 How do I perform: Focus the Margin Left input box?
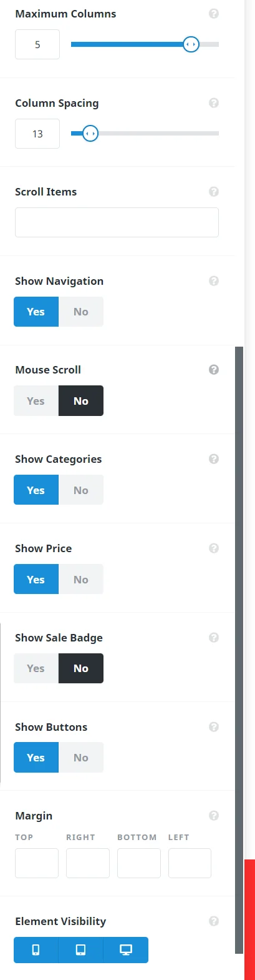[190, 863]
